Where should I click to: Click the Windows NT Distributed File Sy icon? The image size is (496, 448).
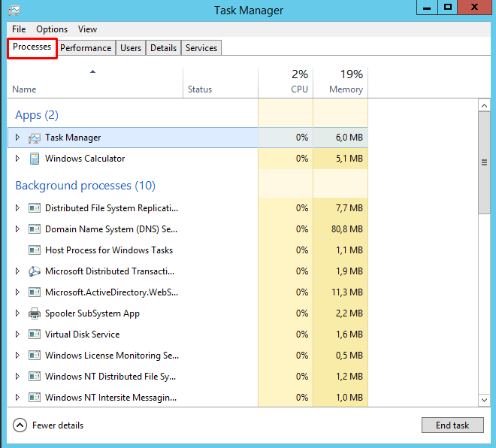pyautogui.click(x=35, y=377)
